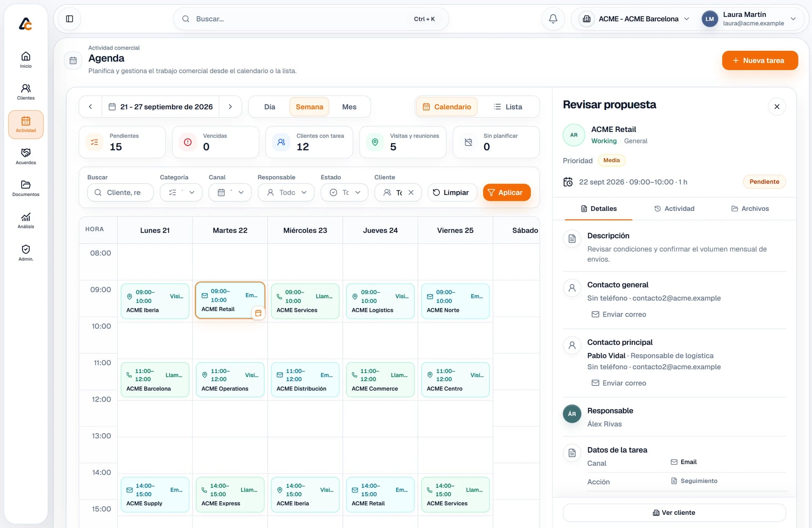Open the Categoria filter dropdown

(x=181, y=192)
